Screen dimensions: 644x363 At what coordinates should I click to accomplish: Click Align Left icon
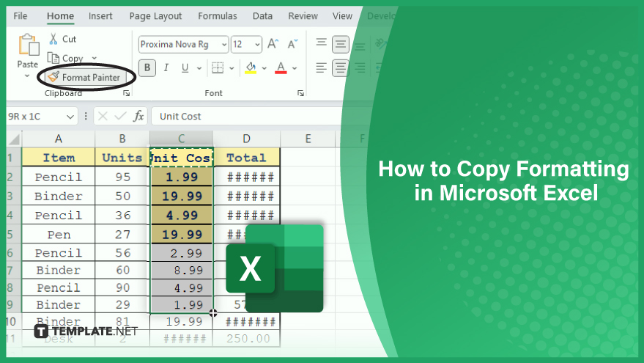click(x=321, y=67)
